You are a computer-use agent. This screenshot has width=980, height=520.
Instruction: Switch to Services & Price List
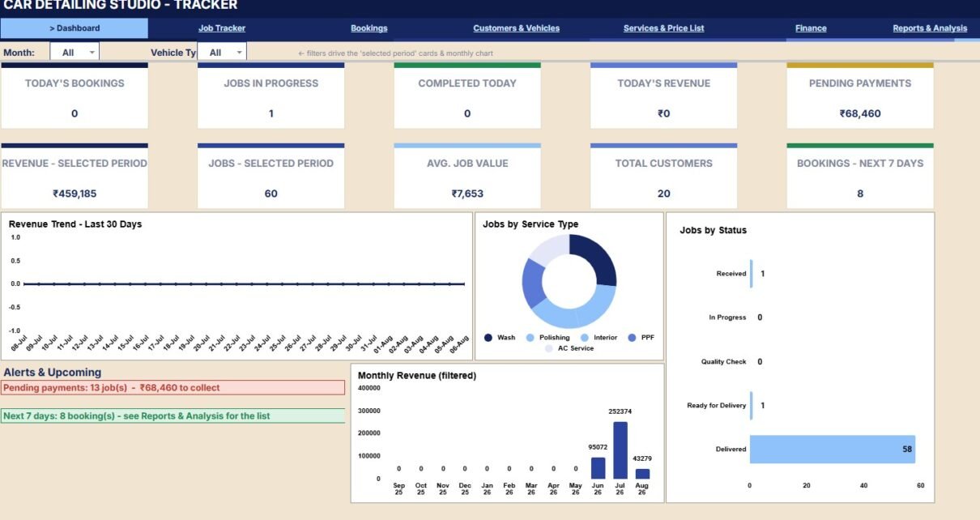(663, 28)
